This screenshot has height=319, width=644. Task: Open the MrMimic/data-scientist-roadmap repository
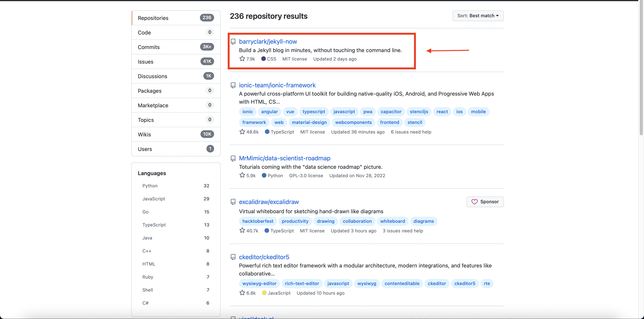[x=284, y=158]
